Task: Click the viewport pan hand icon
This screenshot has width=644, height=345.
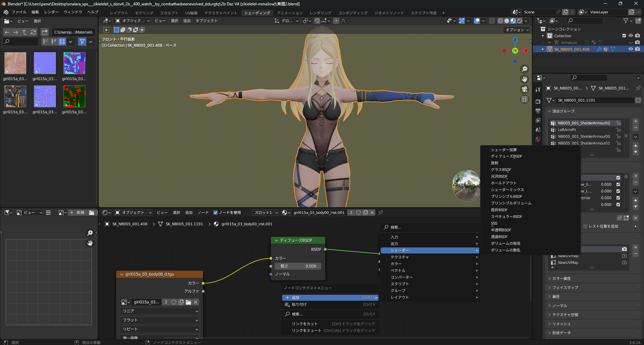Action: coord(525,79)
